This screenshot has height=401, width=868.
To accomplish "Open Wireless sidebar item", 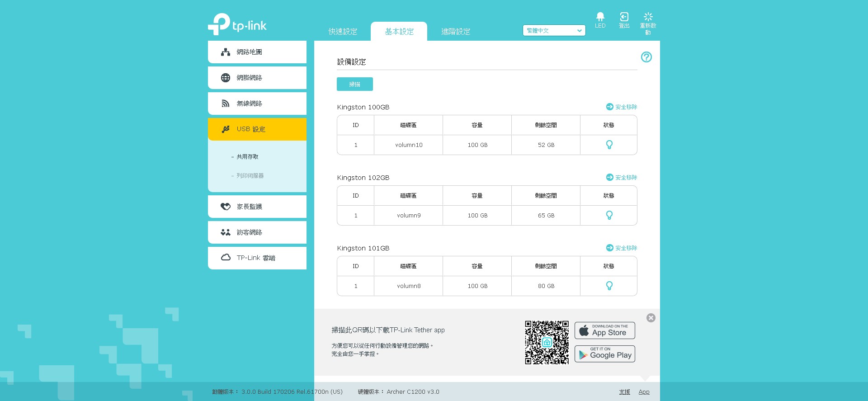I will [x=257, y=104].
